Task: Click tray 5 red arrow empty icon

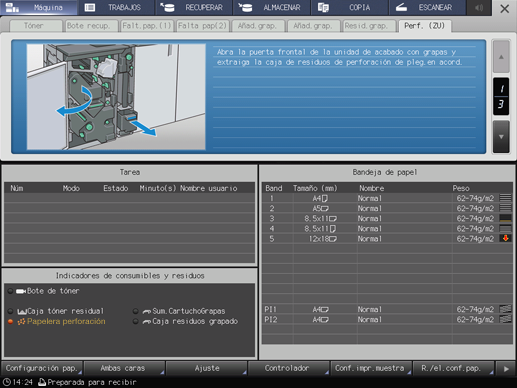Action: point(505,239)
